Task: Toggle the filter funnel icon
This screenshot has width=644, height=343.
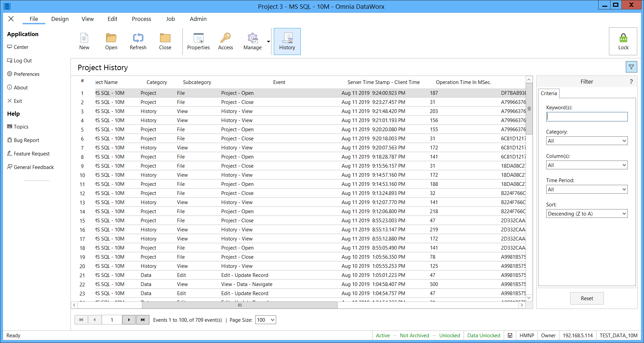Action: click(631, 67)
